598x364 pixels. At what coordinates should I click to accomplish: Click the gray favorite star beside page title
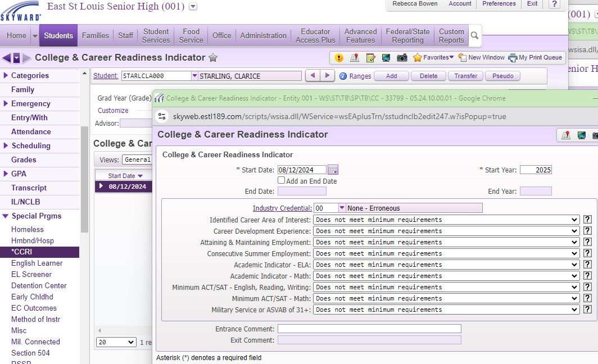213,58
